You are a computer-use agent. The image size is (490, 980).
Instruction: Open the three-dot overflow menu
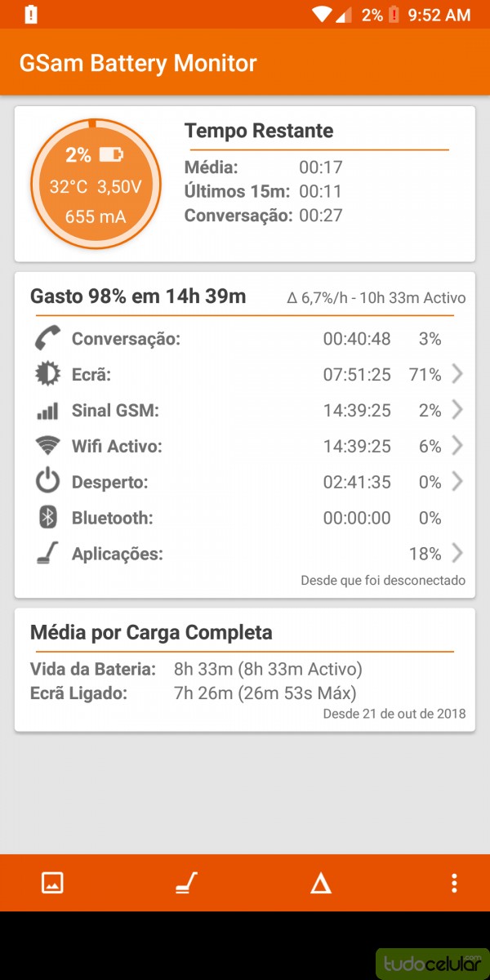454,883
